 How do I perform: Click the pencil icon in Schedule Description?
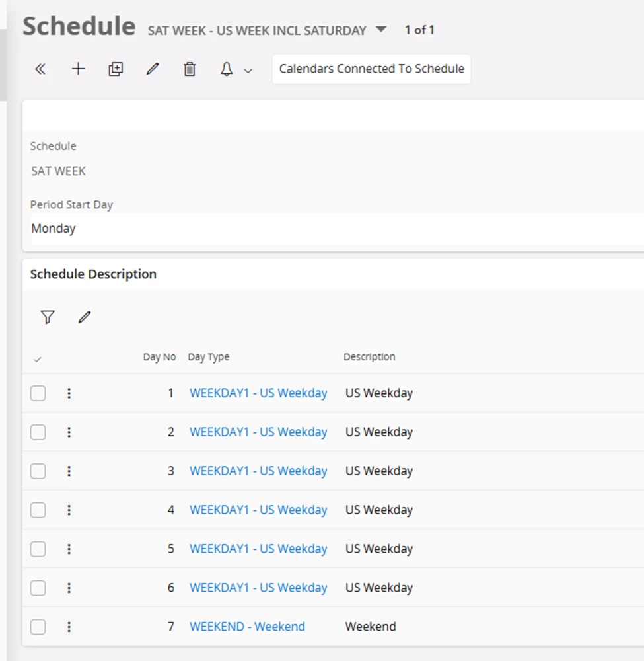click(84, 317)
